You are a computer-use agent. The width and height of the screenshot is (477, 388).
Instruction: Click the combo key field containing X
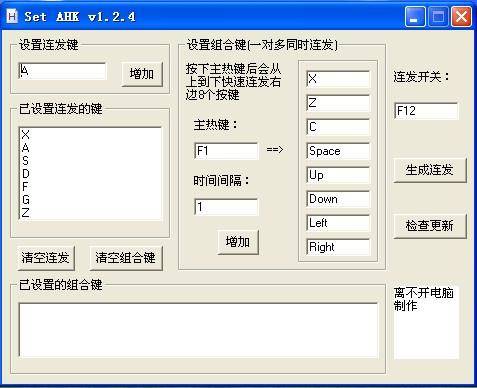[x=338, y=79]
